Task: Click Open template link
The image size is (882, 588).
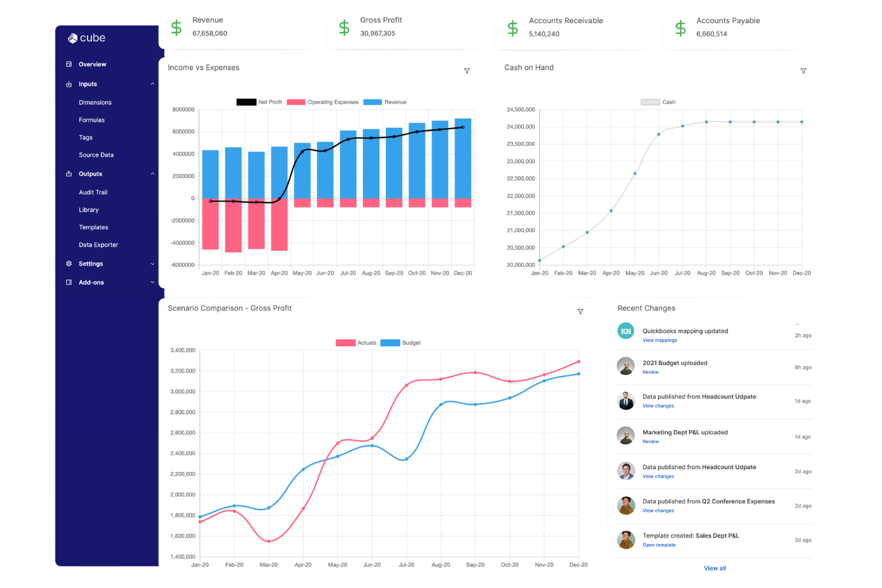Action: pyautogui.click(x=659, y=545)
